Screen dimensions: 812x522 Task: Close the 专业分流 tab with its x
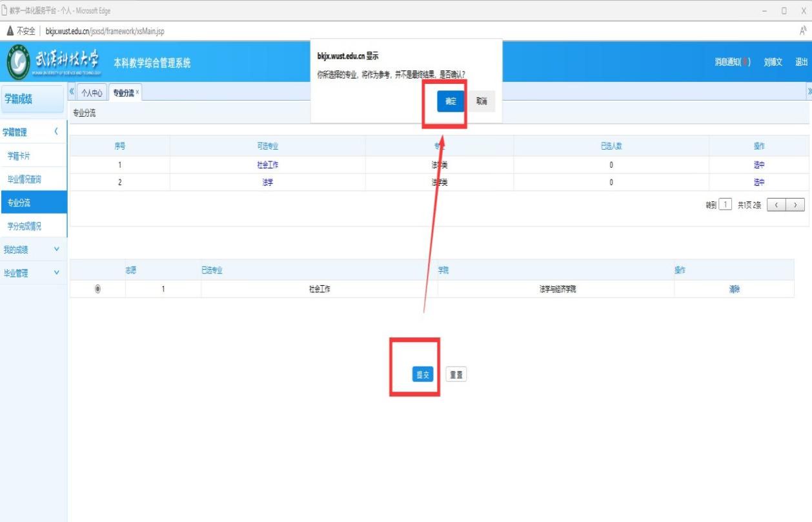click(137, 92)
